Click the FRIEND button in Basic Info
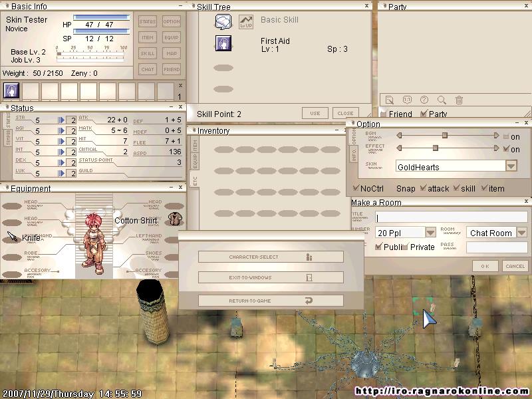The image size is (532, 399). 172,69
